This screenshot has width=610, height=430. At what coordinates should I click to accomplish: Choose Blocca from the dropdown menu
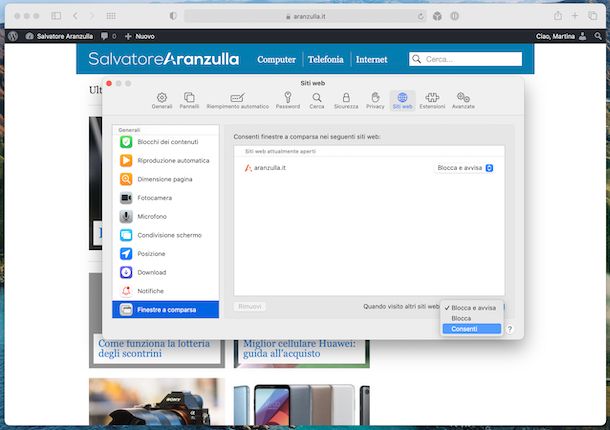click(461, 318)
